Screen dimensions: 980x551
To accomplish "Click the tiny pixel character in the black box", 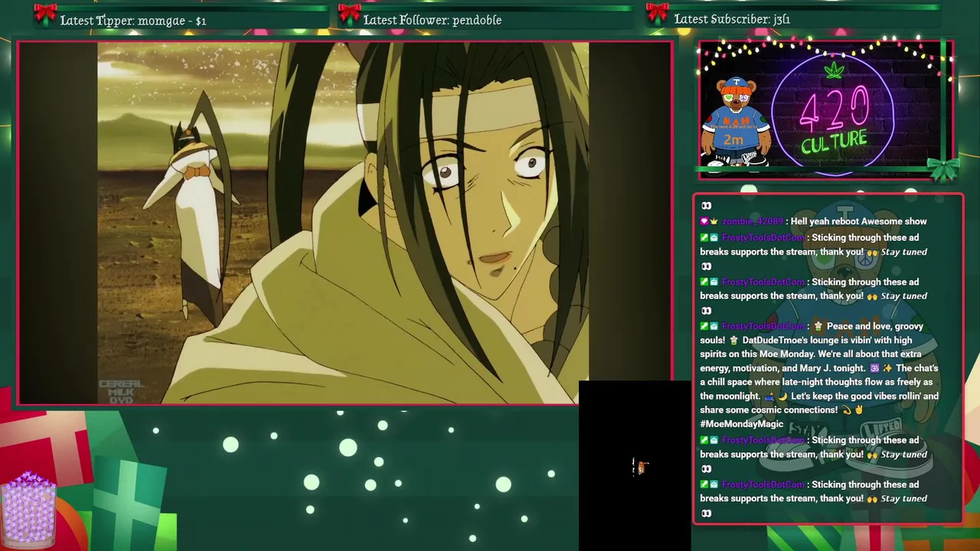I will (640, 467).
